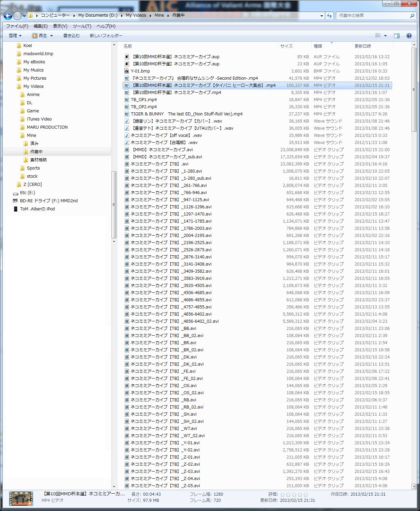
Task: Select the 素材格納 folder icon
Action: pyautogui.click(x=26, y=160)
